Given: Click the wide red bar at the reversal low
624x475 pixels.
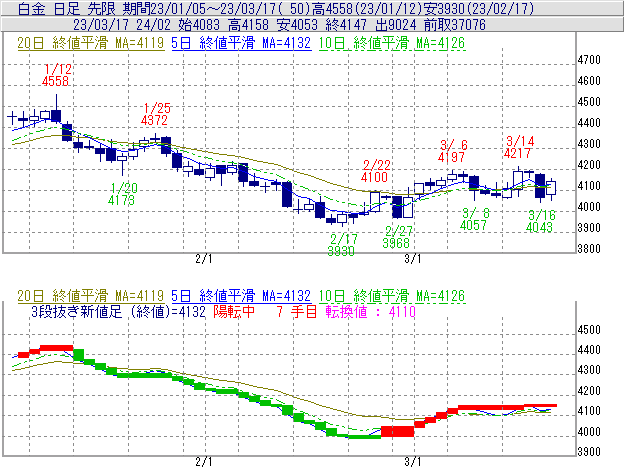Looking at the screenshot, I should click(398, 431).
